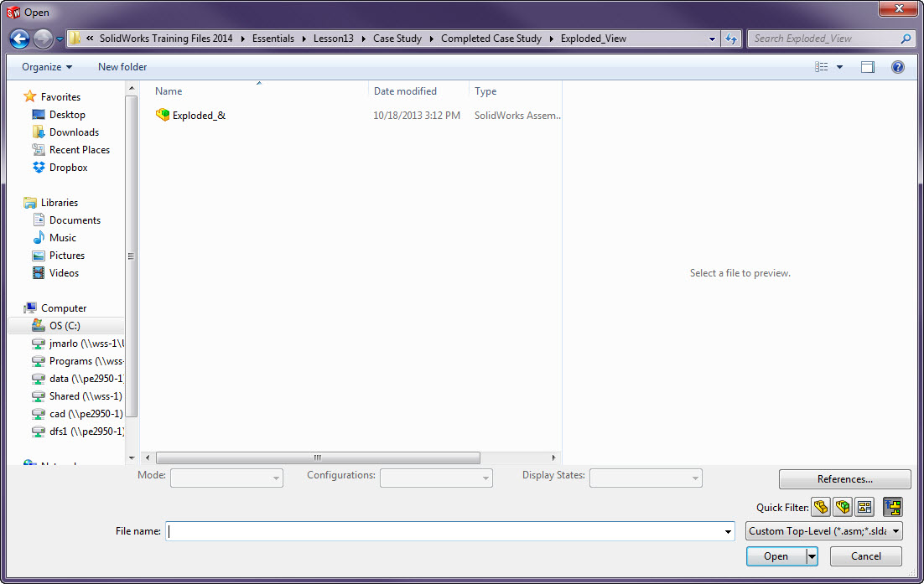Open the file type filter dropdown
Image resolution: width=924 pixels, height=584 pixels.
(x=823, y=531)
